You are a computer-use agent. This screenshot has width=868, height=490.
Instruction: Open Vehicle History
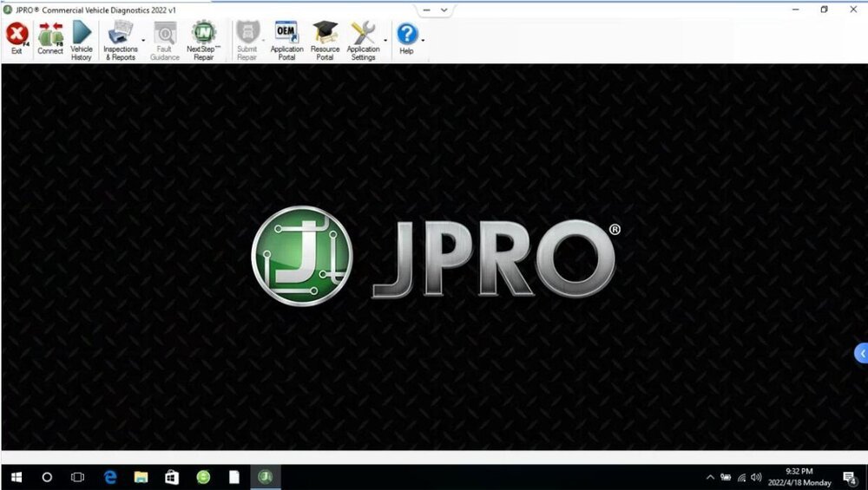coord(82,38)
